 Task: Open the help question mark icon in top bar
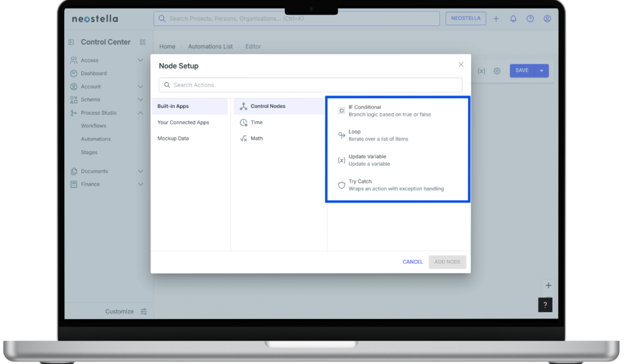point(530,18)
